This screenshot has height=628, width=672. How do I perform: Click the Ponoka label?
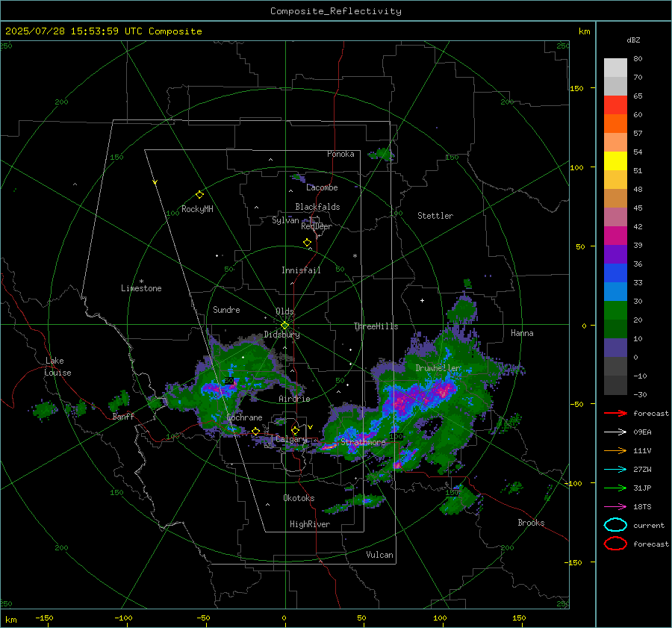pyautogui.click(x=340, y=154)
